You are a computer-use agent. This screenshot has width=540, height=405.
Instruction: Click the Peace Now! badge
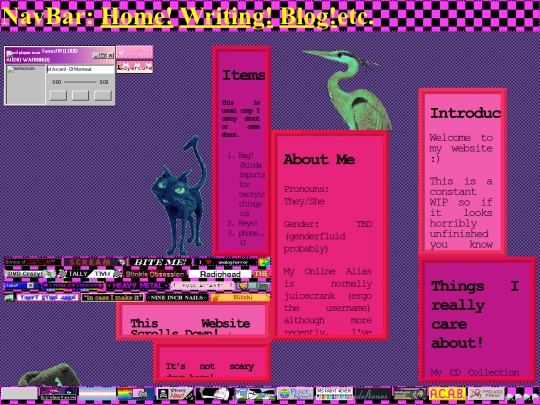[x=295, y=394]
